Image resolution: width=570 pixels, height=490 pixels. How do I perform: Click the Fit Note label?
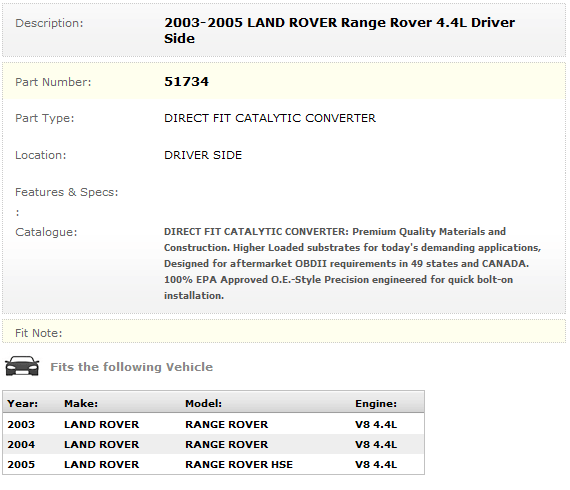click(39, 333)
